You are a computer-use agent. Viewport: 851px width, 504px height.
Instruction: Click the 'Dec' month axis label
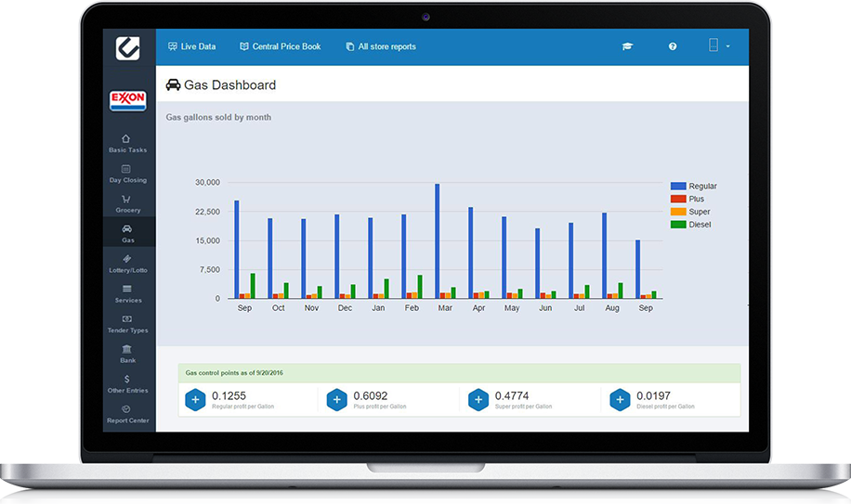point(345,308)
